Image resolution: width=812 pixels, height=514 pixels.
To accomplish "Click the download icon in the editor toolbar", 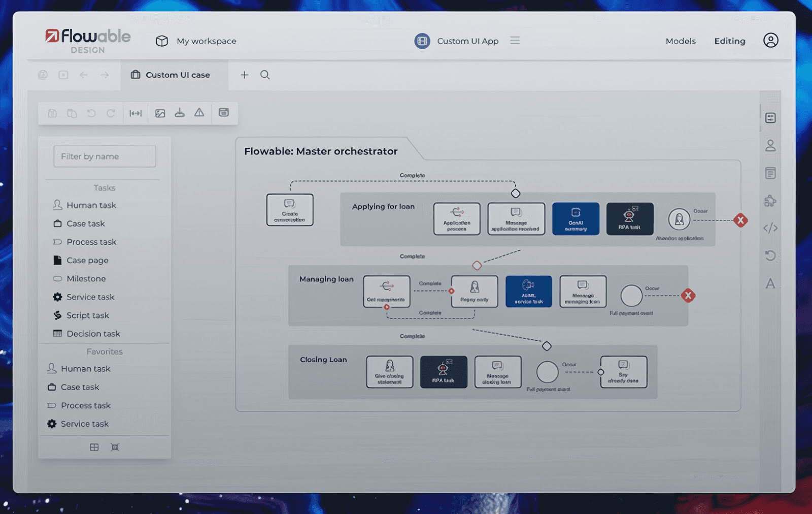I will coord(180,113).
